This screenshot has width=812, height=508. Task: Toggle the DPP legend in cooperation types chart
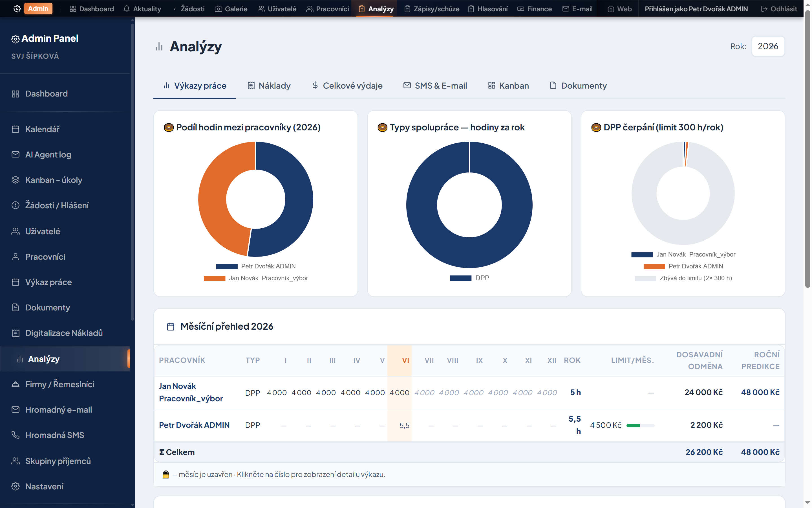(469, 278)
